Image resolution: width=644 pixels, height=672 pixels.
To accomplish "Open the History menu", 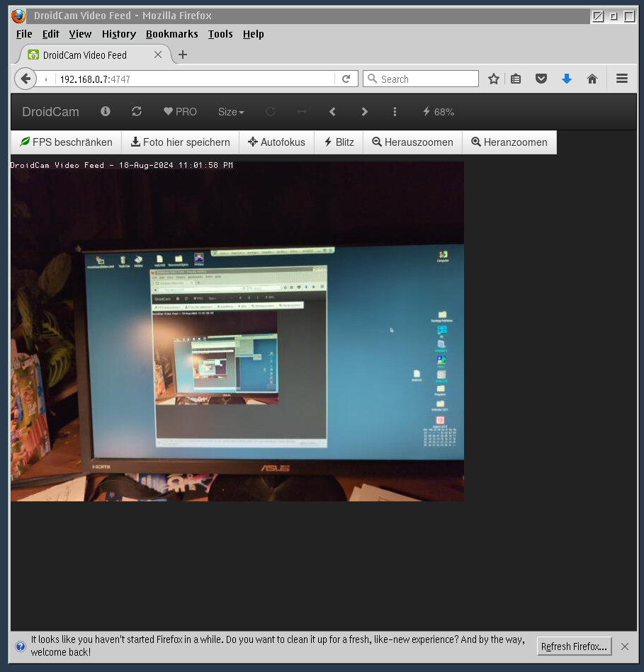I will tap(119, 34).
